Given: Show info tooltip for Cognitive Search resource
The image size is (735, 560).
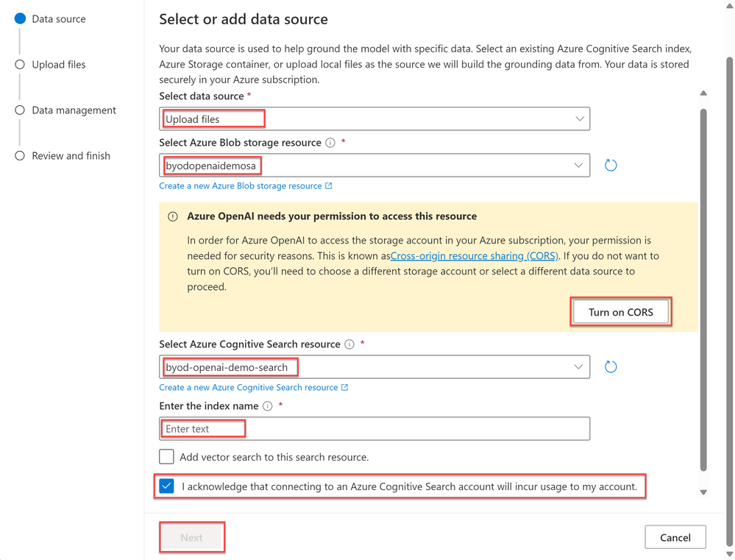Looking at the screenshot, I should 349,344.
